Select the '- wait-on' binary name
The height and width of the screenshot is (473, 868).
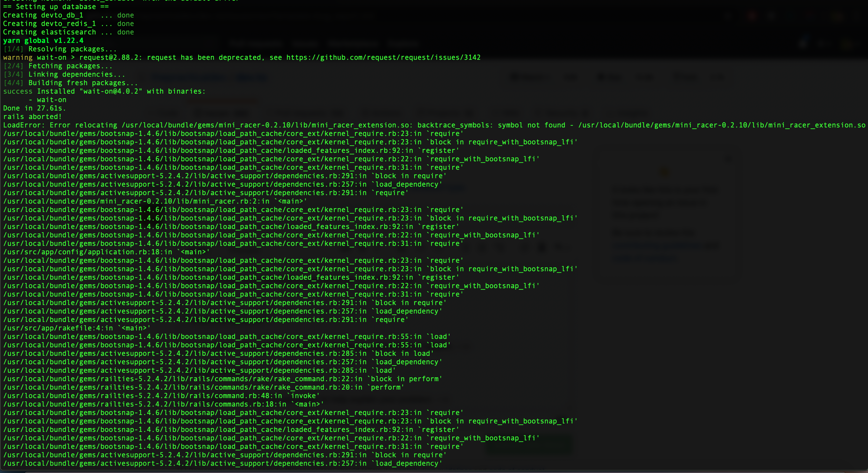(x=48, y=99)
